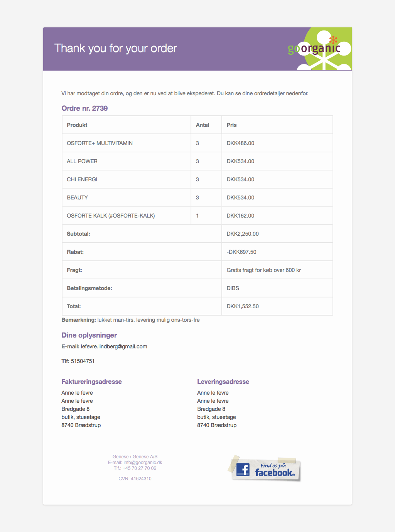
Task: Click the Leveringsadresse heading
Action: (x=223, y=382)
